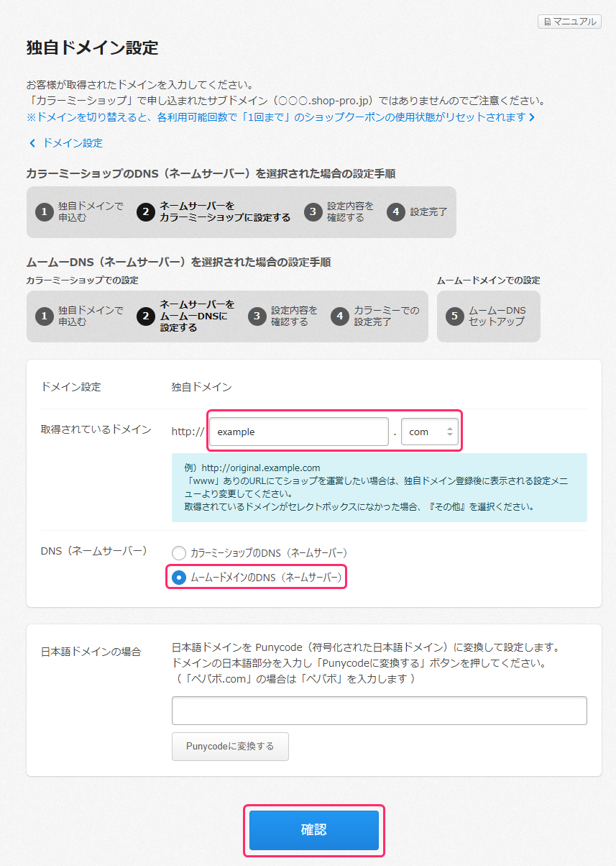This screenshot has height=866, width=616.
Task: Click the domain name field containing example
Action: pyautogui.click(x=299, y=432)
